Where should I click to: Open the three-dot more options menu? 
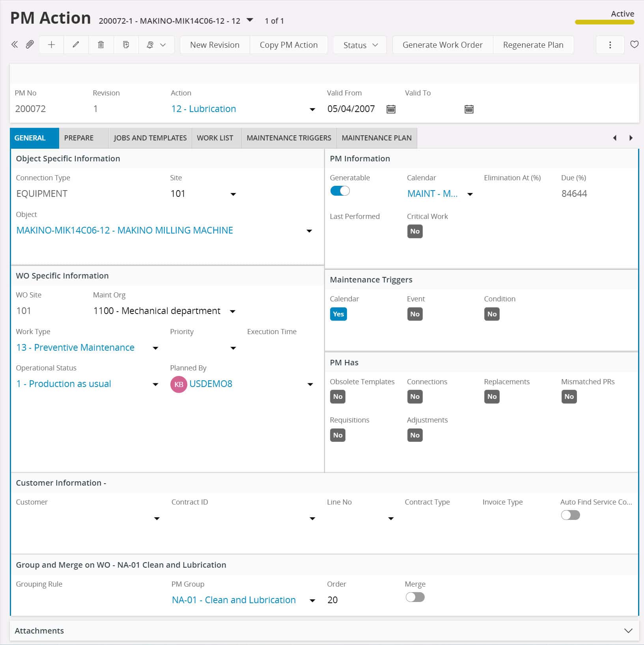coord(610,45)
